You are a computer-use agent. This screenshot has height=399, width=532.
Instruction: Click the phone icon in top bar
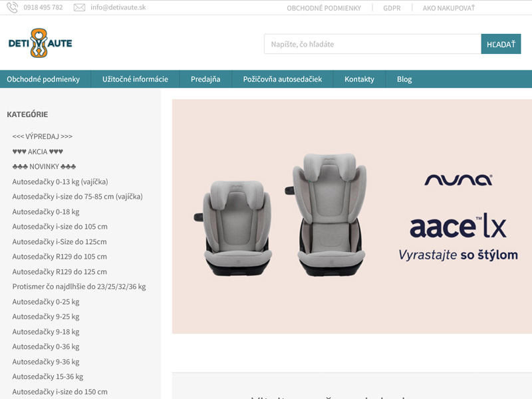[12, 7]
